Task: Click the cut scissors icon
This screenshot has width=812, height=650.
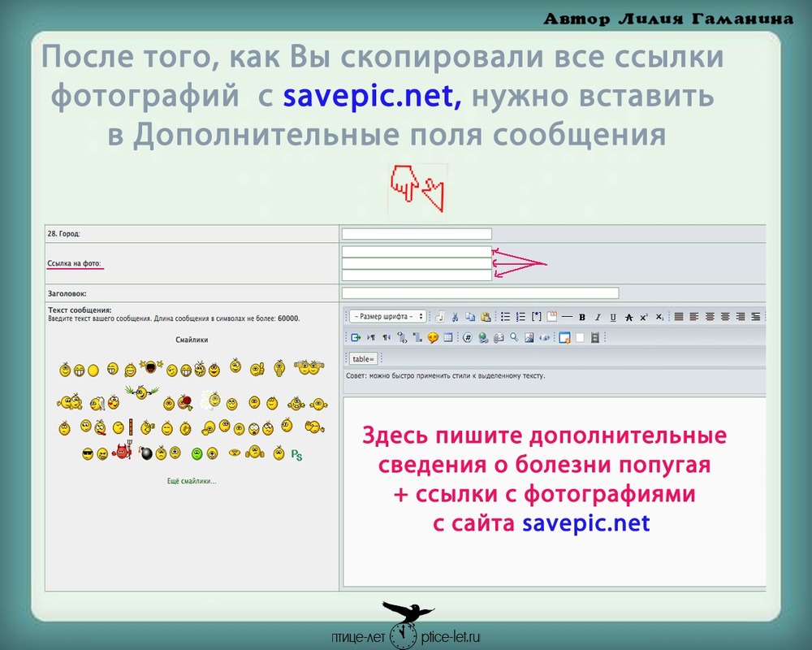Action: tap(455, 317)
